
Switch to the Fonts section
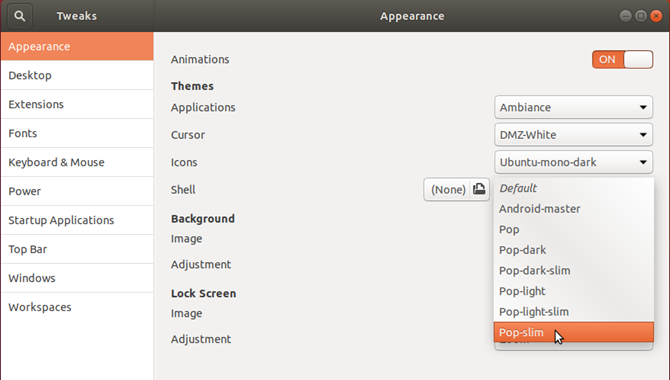(x=77, y=133)
